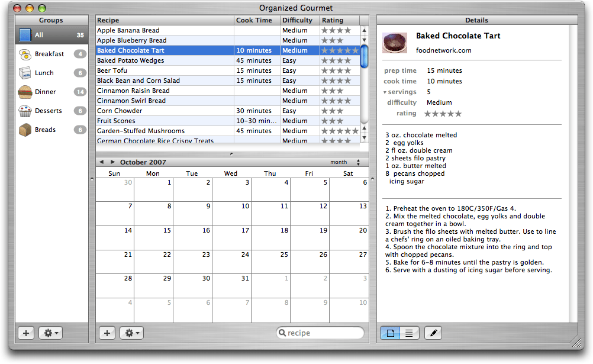Select the All group icon
The height and width of the screenshot is (364, 593).
pos(25,35)
